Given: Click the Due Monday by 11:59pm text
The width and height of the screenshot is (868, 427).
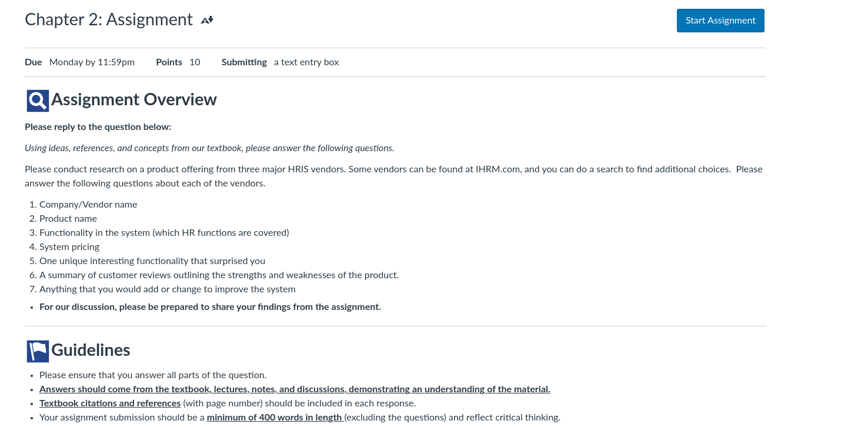Looking at the screenshot, I should click(x=79, y=62).
